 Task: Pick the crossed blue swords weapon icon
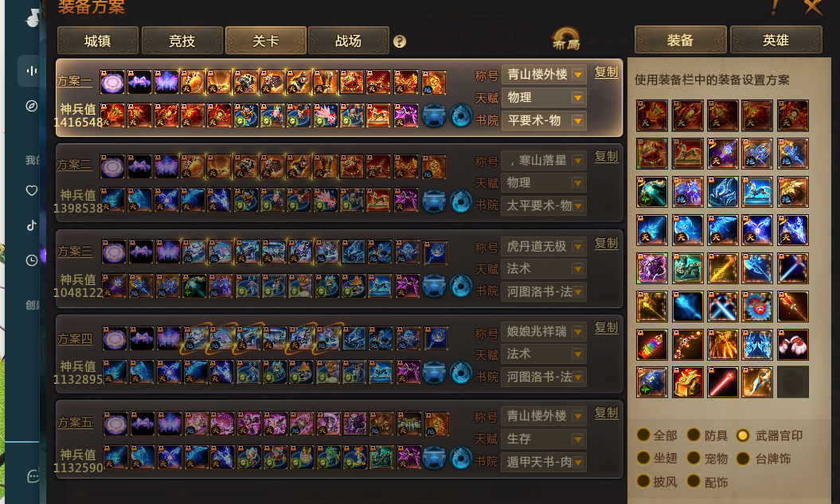pyautogui.click(x=721, y=307)
